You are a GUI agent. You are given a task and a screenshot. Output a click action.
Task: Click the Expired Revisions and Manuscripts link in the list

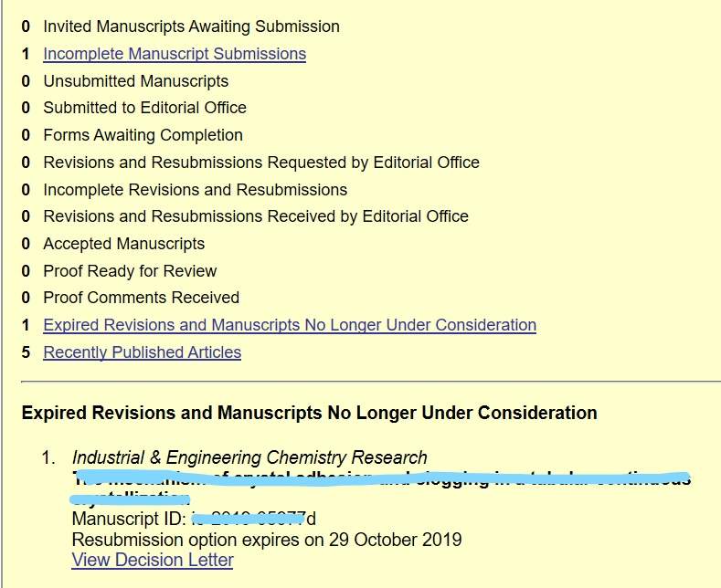pyautogui.click(x=290, y=325)
